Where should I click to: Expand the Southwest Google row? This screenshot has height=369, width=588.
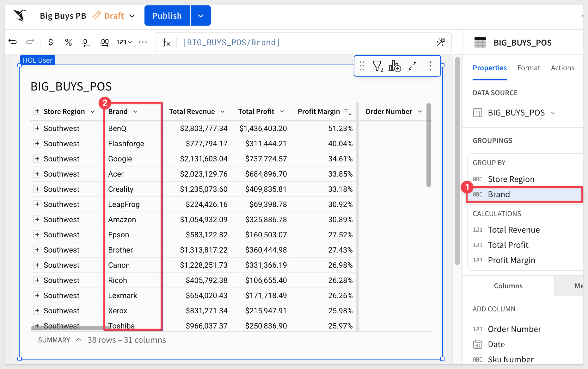(x=37, y=159)
